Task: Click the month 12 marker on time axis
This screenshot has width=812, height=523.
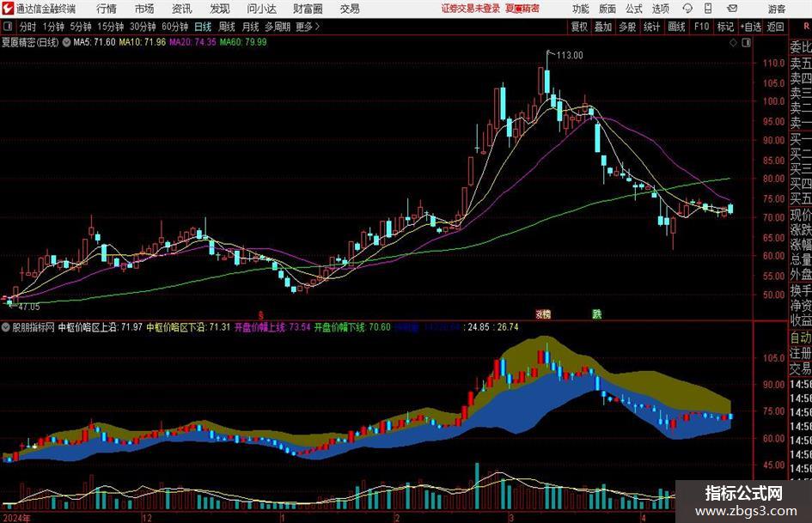Action: coord(147,518)
